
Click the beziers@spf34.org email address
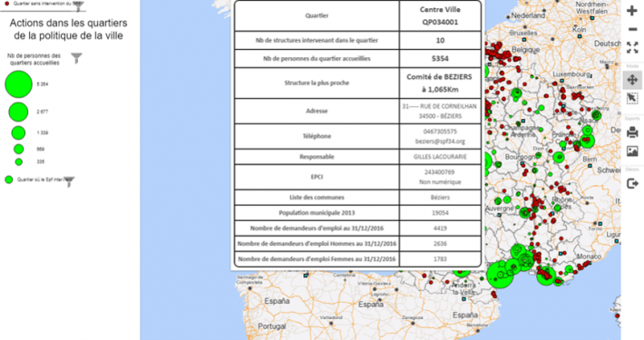(440, 141)
